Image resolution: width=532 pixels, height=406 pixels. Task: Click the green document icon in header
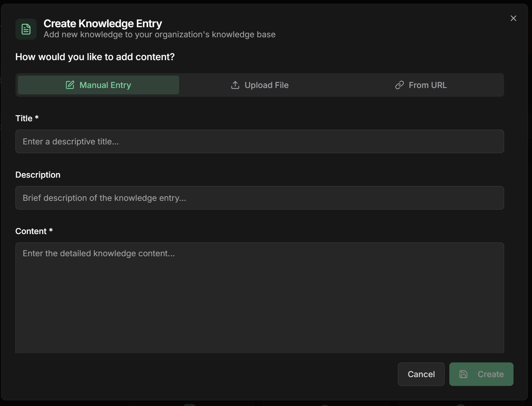26,29
